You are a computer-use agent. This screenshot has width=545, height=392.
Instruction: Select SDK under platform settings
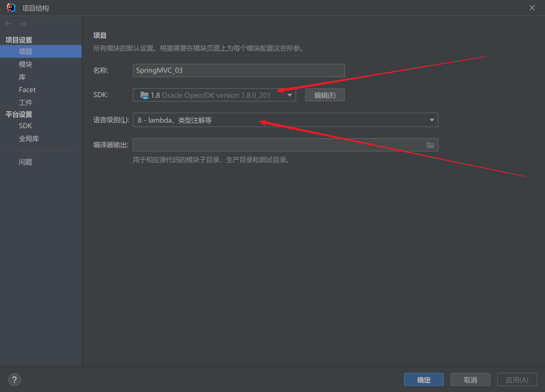[x=25, y=126]
